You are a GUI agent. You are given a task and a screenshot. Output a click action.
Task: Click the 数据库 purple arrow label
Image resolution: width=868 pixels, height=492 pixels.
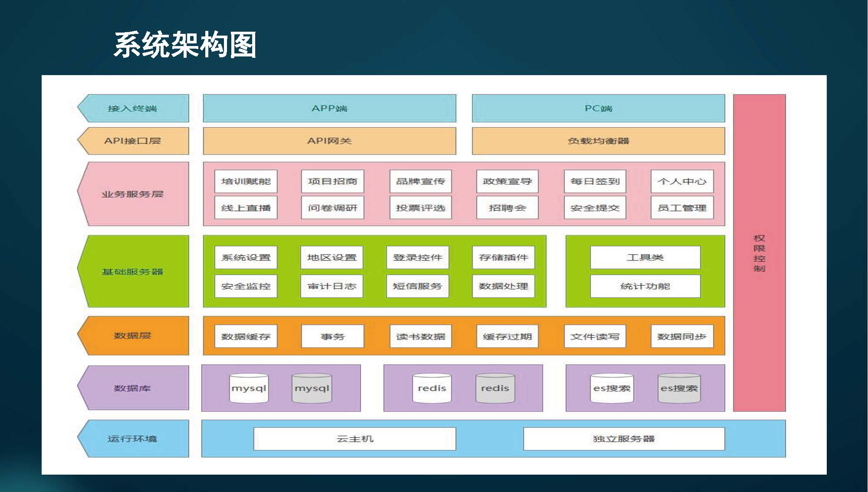(133, 388)
